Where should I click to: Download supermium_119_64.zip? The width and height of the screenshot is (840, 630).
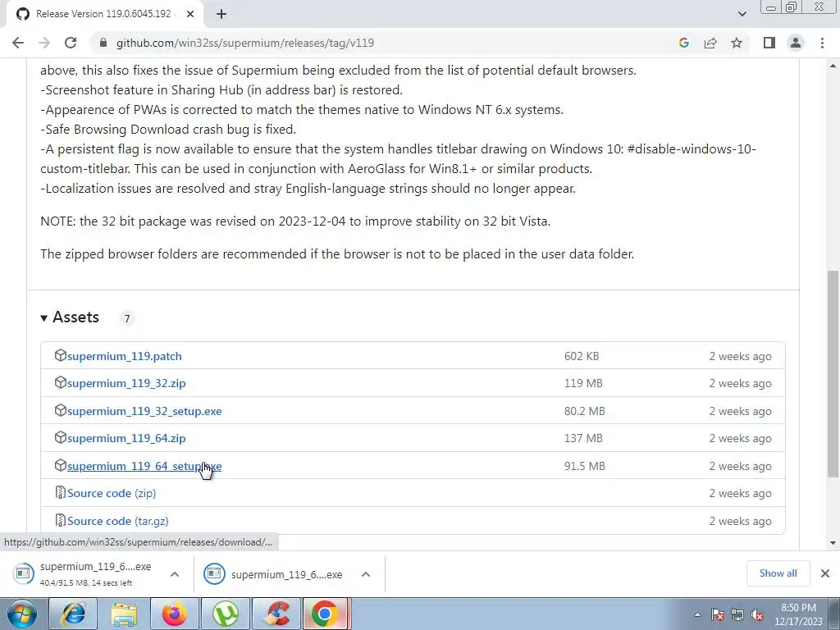(x=126, y=438)
